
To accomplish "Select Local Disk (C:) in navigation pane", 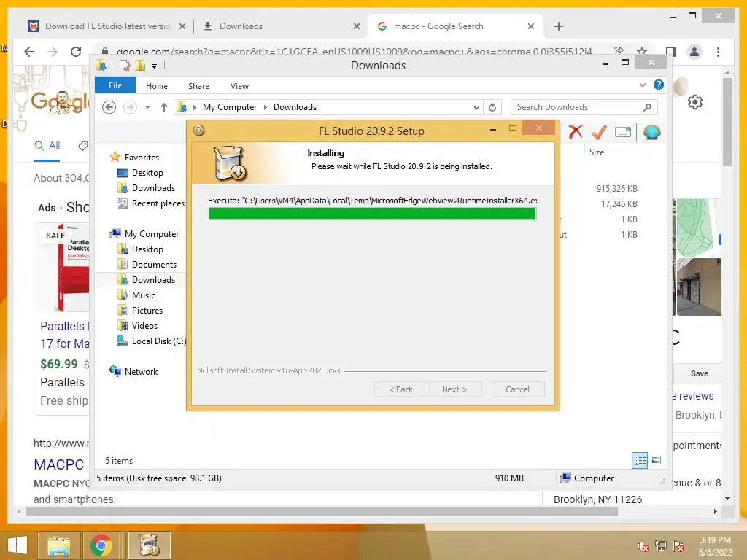I will point(158,341).
